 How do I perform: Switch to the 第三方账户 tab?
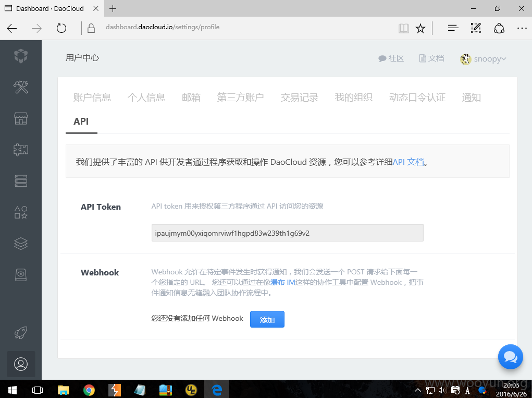241,98
